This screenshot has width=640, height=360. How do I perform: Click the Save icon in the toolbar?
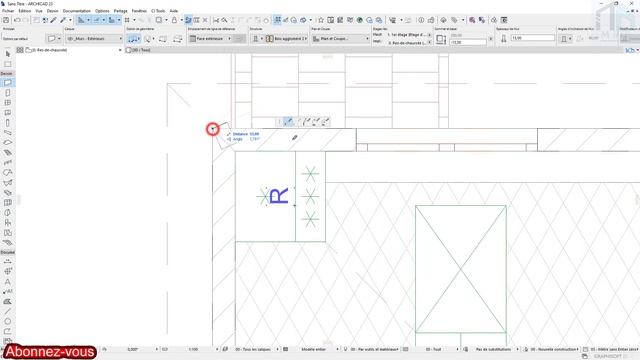6,20
